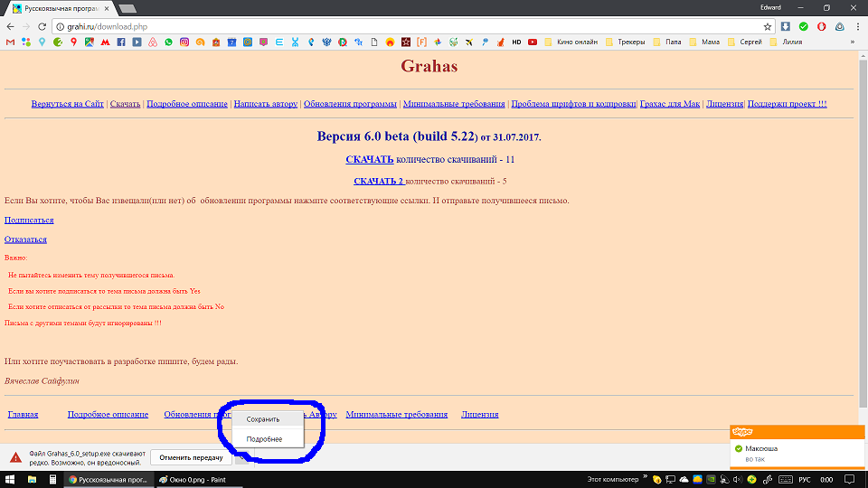This screenshot has width=868, height=488.
Task: Open Проблема шрифтов и кодировки link
Action: (x=573, y=103)
